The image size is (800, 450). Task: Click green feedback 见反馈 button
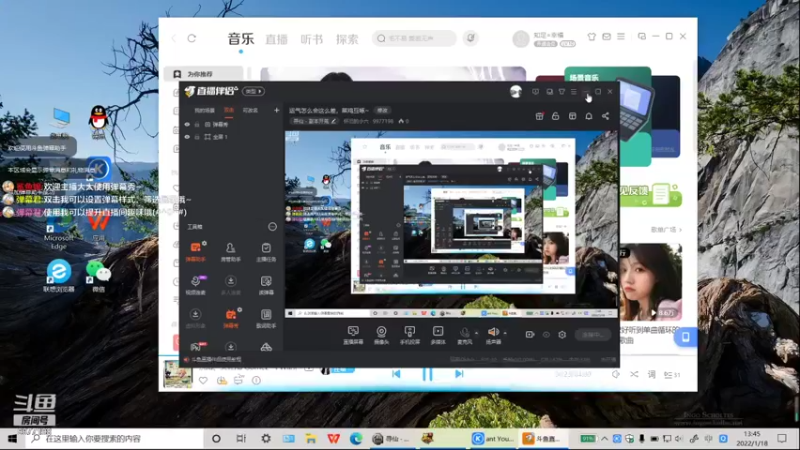652,194
